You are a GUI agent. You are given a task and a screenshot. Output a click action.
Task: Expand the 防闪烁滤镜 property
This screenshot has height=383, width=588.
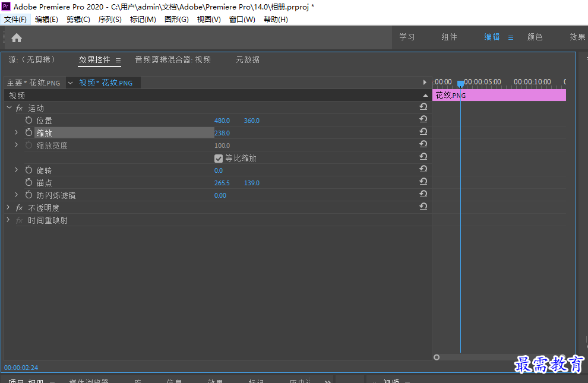click(16, 195)
